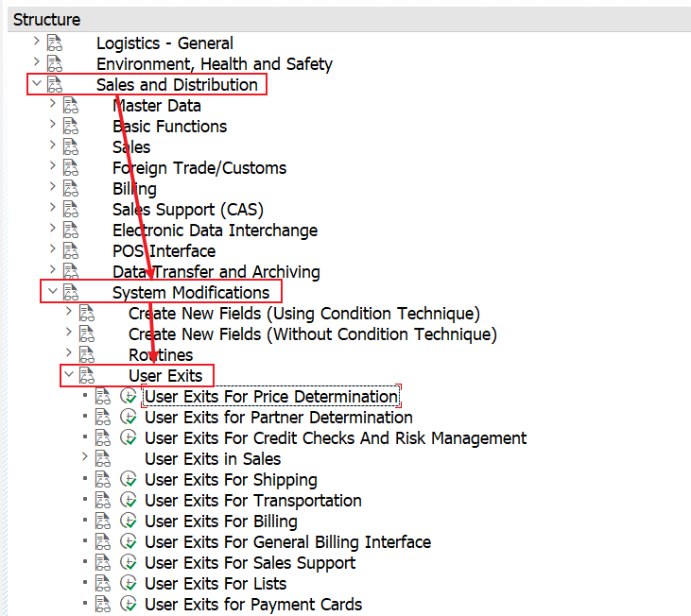Screen dimensions: 691x616
Task: Open documentation icon for User Exits For Shipping
Action: (x=103, y=479)
